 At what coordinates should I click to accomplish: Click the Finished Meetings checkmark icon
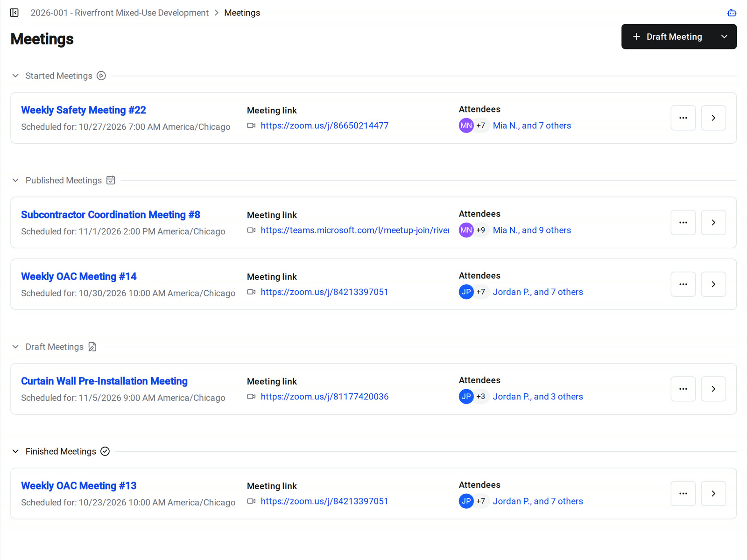coord(105,451)
